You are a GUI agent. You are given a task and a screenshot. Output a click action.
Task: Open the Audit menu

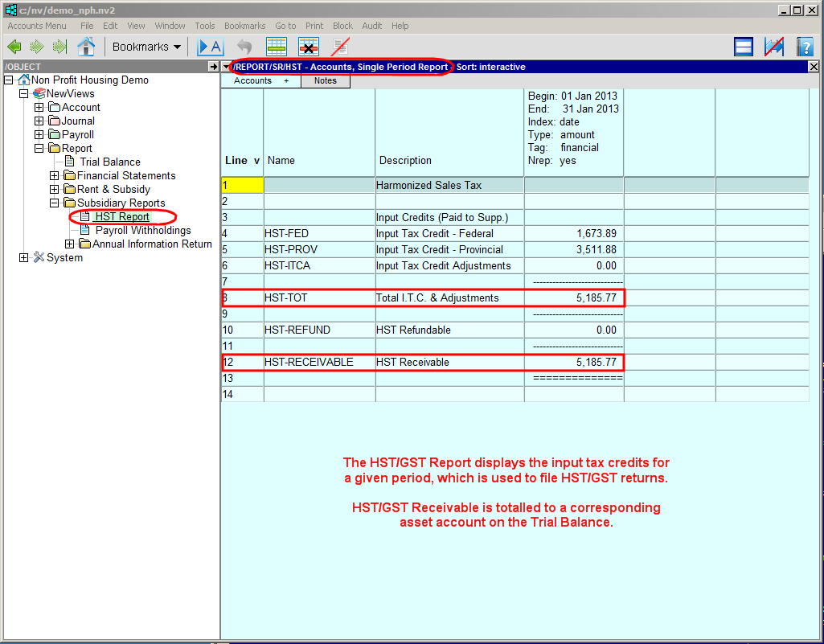pos(371,26)
